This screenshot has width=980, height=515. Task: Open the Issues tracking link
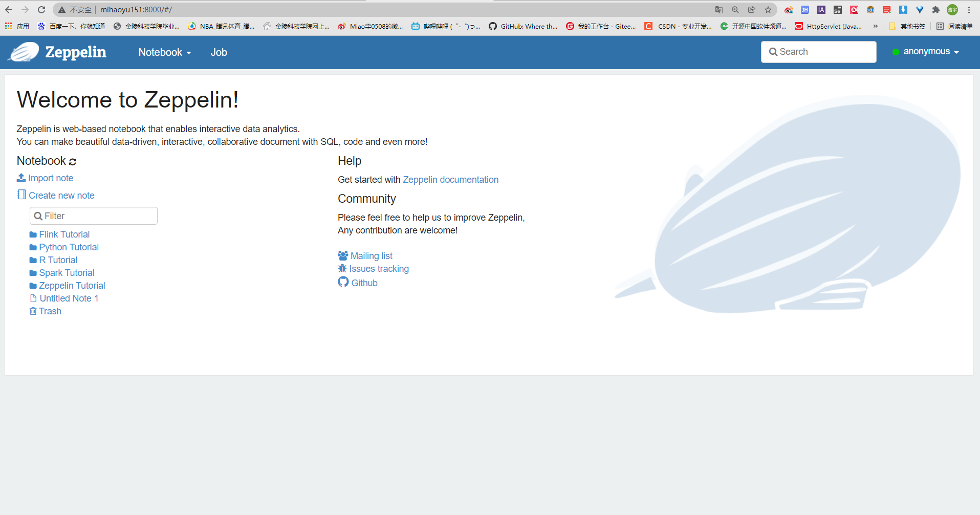point(379,268)
